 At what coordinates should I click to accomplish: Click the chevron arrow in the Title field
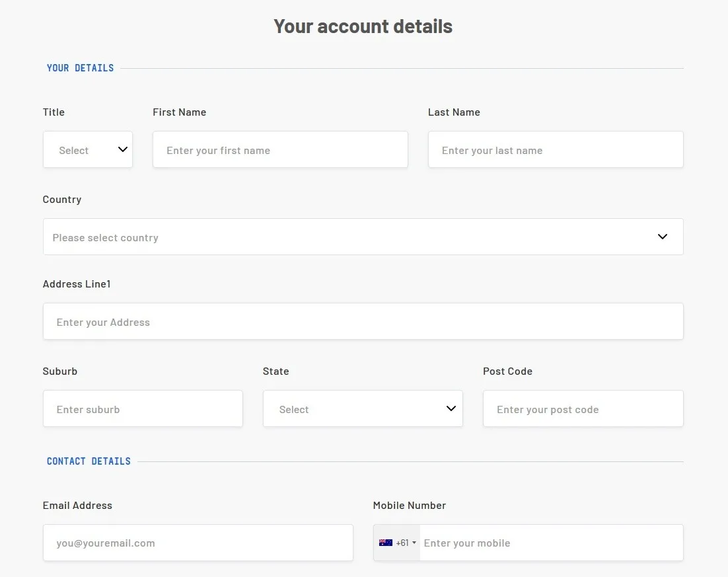pos(122,149)
